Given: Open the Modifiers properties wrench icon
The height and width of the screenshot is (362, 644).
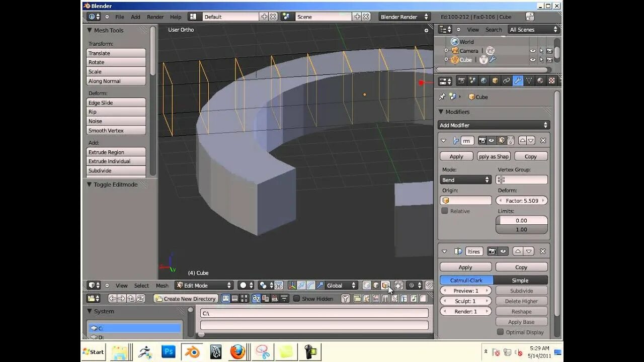Looking at the screenshot, I should (518, 81).
